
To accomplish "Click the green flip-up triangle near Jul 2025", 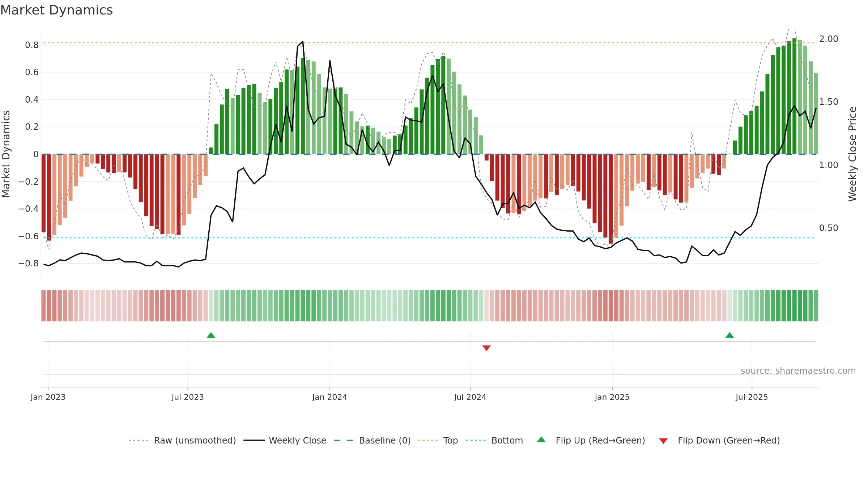I will click(x=729, y=335).
